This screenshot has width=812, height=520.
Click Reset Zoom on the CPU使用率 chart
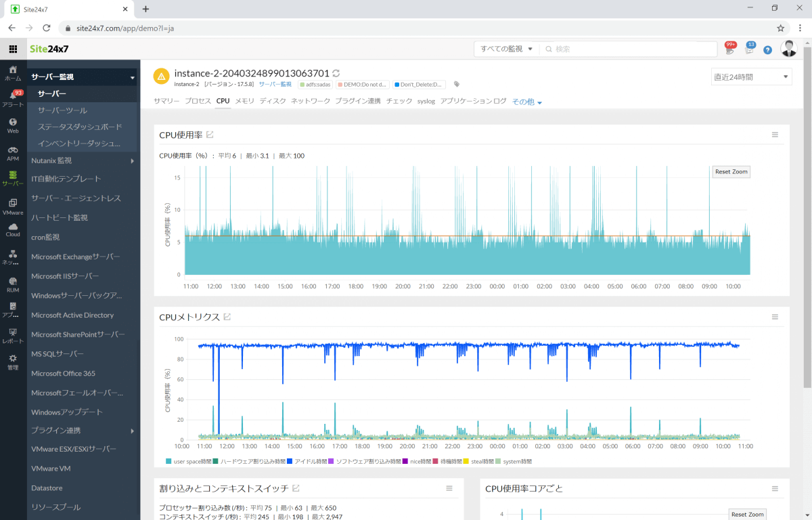(x=731, y=171)
